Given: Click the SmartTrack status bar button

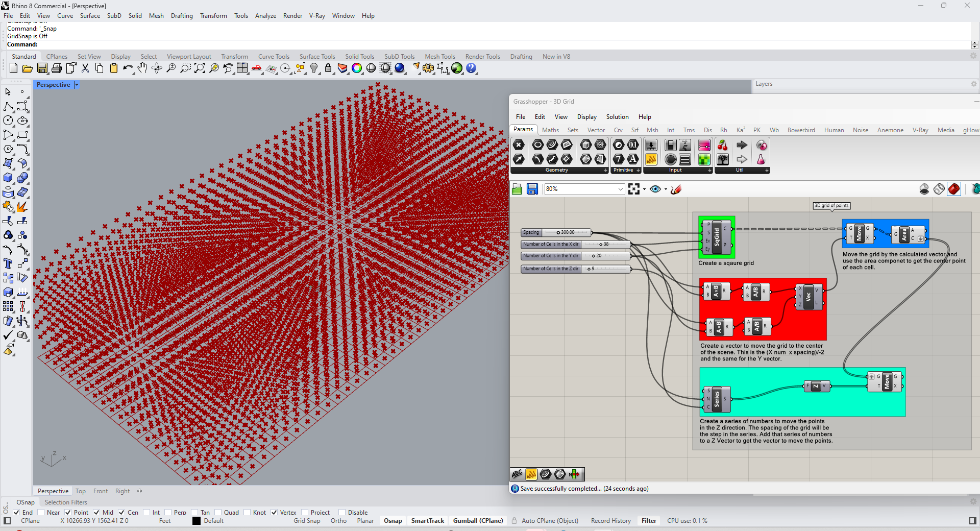Looking at the screenshot, I should coord(427,521).
